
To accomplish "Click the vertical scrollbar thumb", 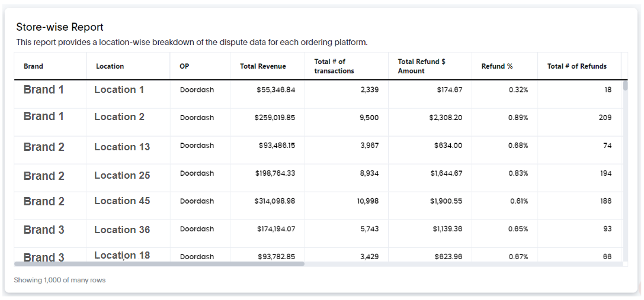I will coord(625,85).
